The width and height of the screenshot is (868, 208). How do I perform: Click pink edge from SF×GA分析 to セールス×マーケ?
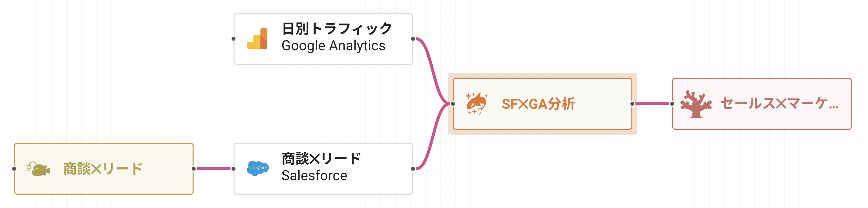tap(652, 104)
